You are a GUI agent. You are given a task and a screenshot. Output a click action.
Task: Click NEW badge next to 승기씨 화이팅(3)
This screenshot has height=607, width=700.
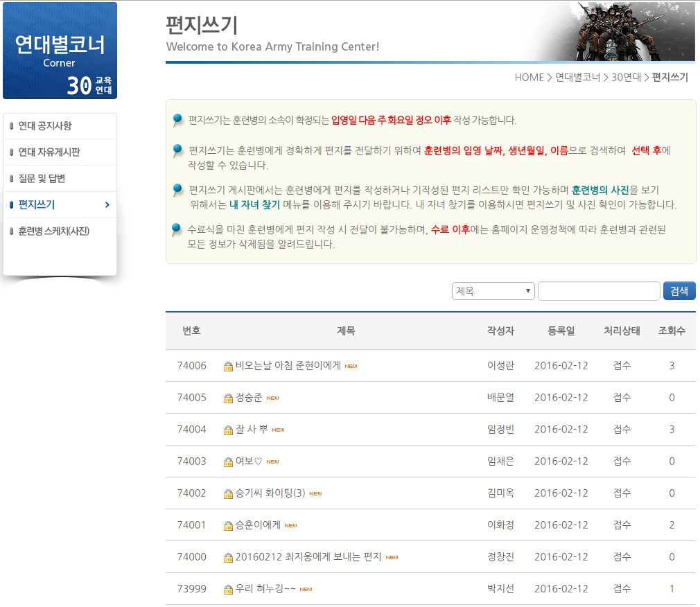click(x=315, y=493)
